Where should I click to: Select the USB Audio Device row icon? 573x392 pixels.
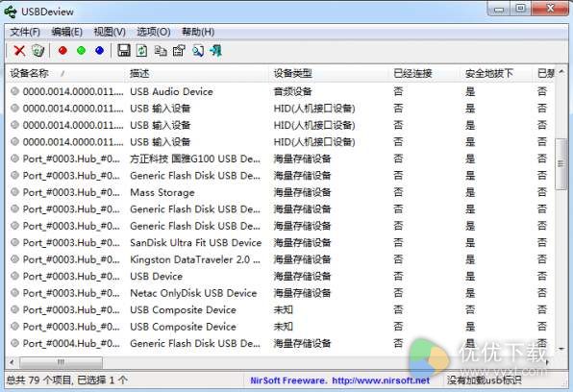point(14,91)
